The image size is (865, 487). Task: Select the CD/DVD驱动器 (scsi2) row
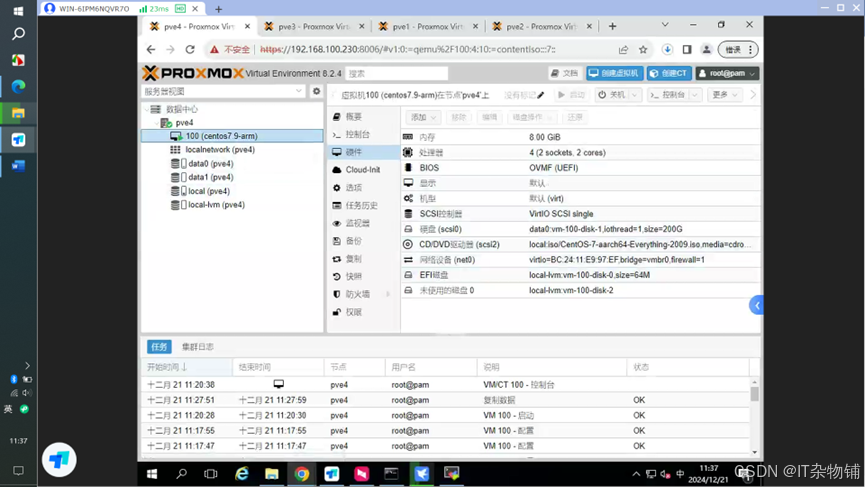[580, 244]
